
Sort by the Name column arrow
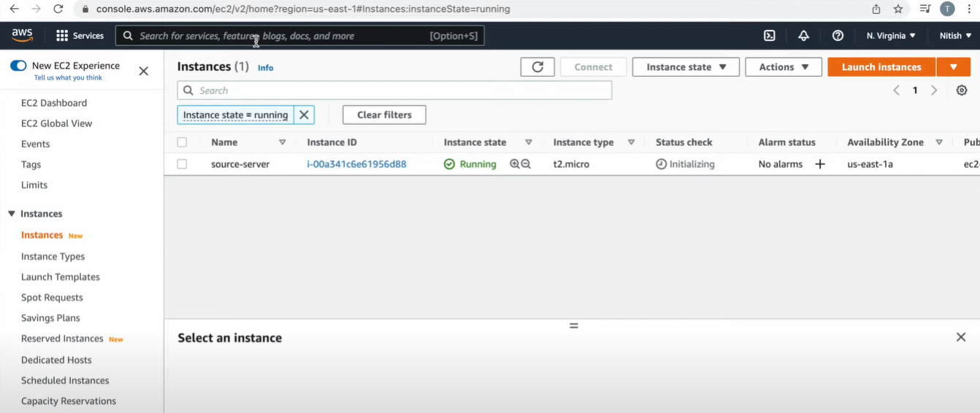tap(282, 142)
